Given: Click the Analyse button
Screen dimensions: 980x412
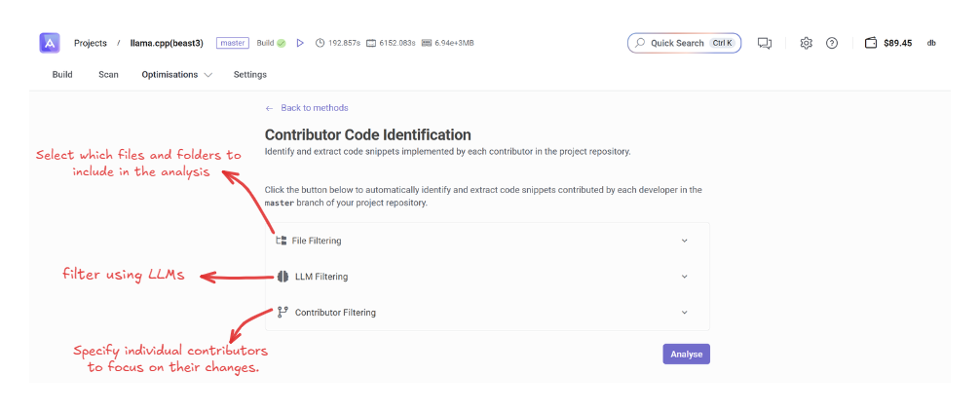Looking at the screenshot, I should [x=686, y=354].
